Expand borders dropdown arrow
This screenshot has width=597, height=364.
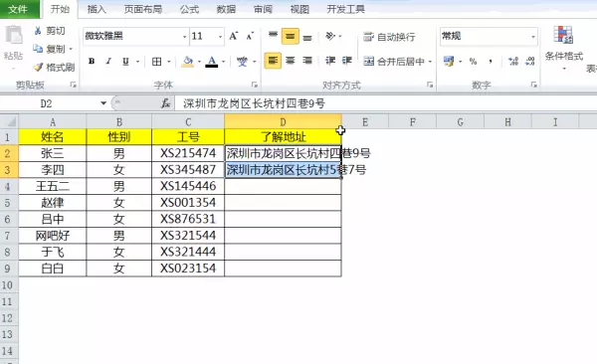click(169, 62)
